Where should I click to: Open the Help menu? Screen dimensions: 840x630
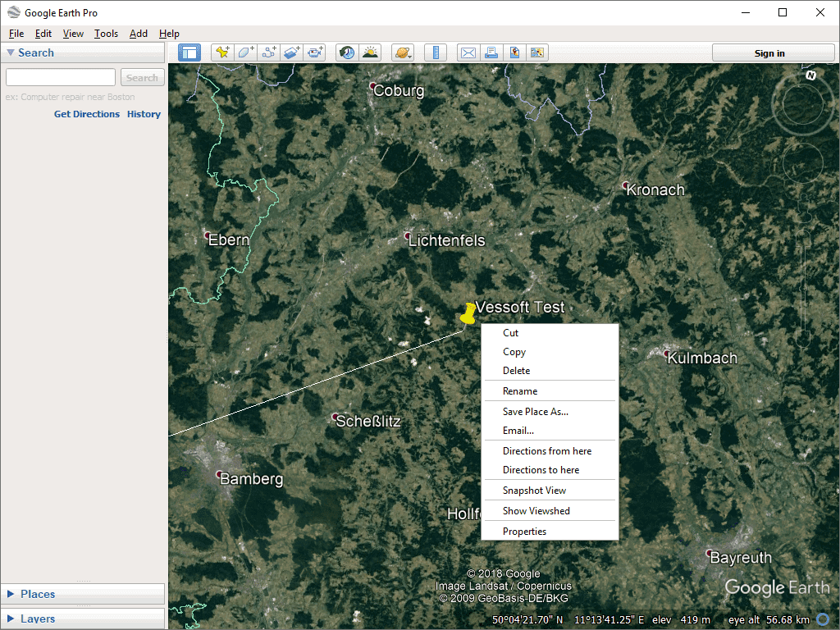169,34
